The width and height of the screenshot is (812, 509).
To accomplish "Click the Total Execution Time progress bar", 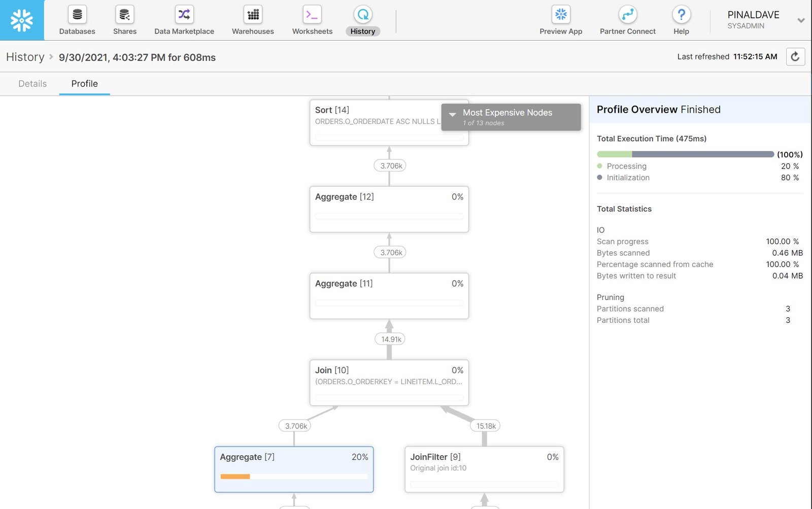I will click(685, 154).
